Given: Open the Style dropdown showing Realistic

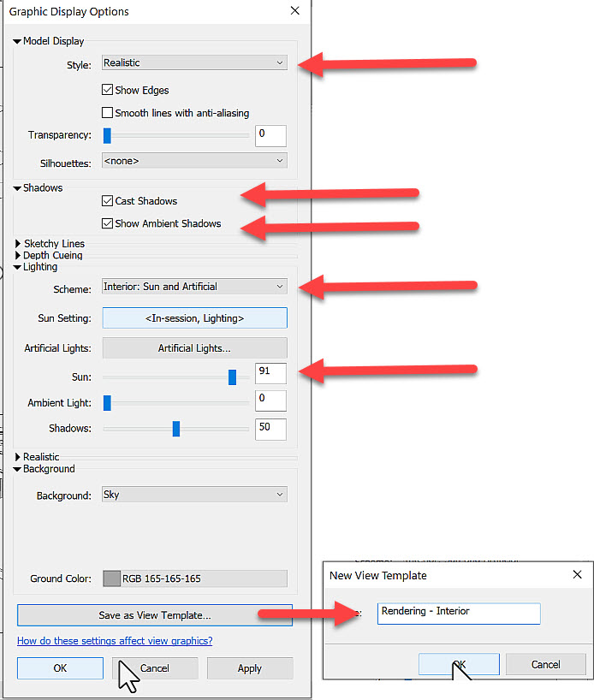Looking at the screenshot, I should (x=194, y=62).
